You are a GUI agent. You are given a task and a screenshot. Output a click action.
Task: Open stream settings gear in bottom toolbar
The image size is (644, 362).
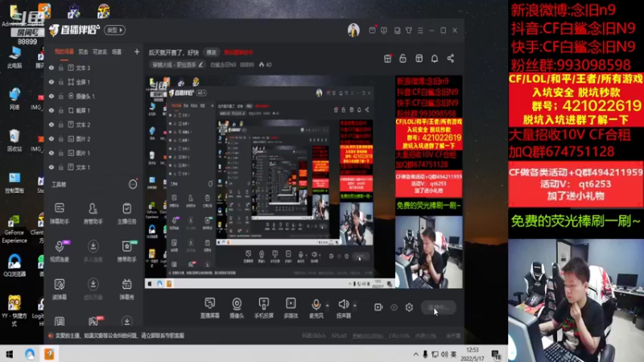[x=409, y=307]
